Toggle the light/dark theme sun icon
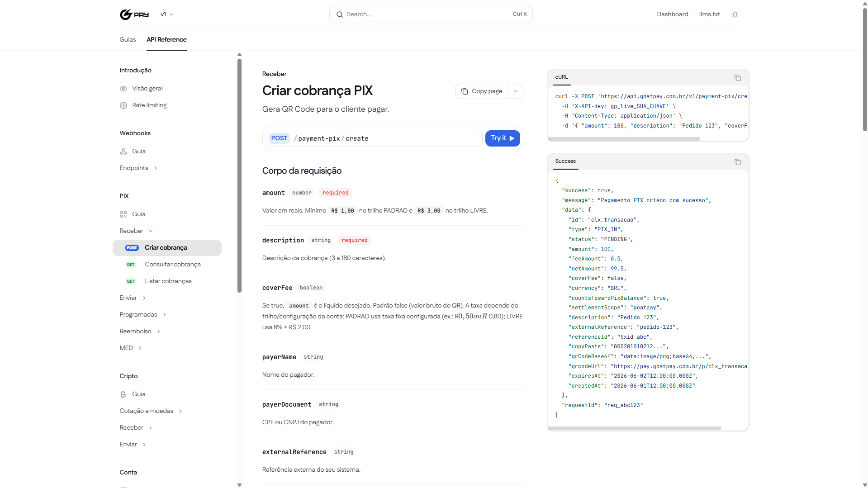Viewport: 868px width, 488px height. point(735,14)
